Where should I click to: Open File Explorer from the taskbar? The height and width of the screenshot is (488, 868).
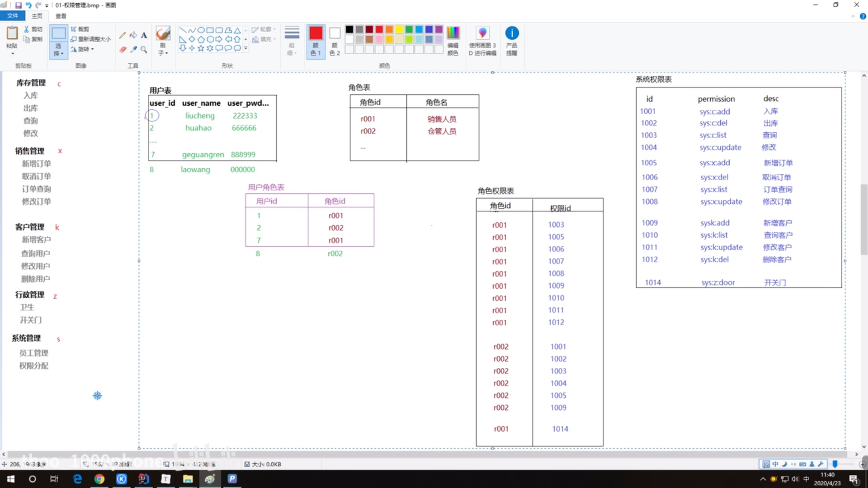(x=188, y=479)
